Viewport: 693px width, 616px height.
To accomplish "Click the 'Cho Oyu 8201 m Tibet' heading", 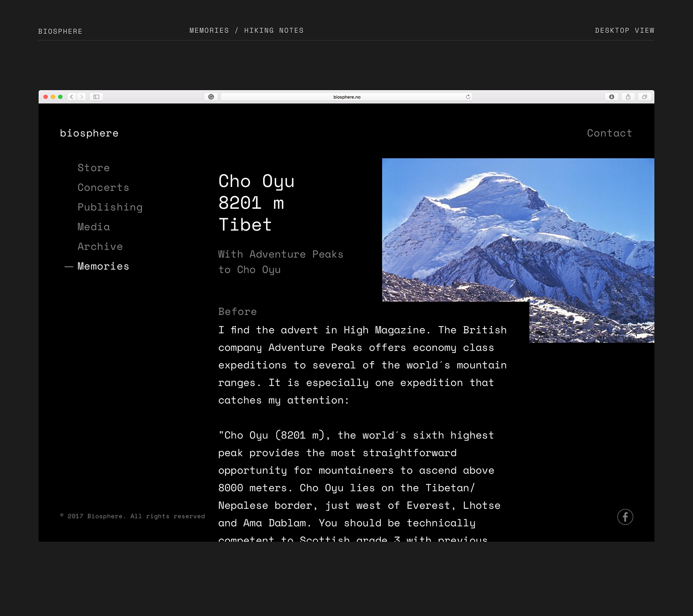I will 256,203.
